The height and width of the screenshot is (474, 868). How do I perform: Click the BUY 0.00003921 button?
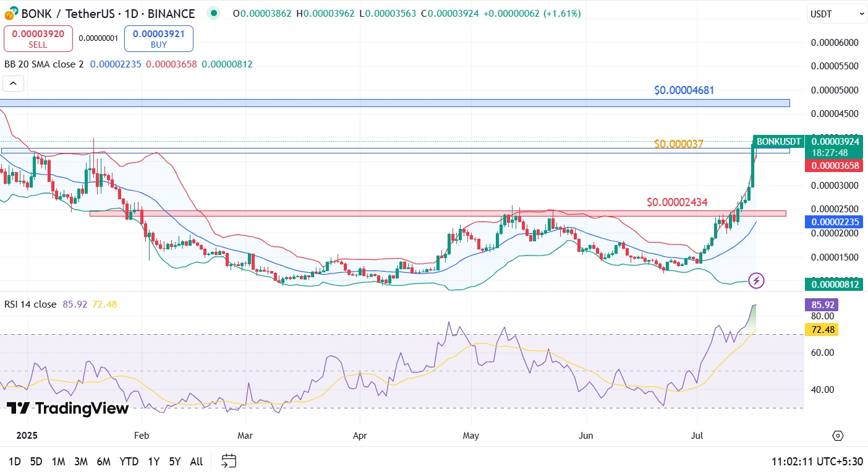click(x=159, y=38)
